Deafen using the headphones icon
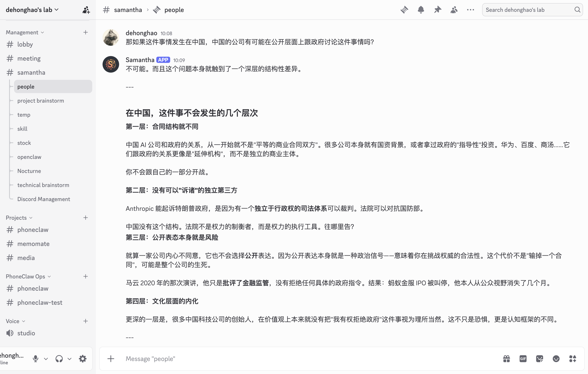The height and width of the screenshot is (374, 588). (59, 359)
